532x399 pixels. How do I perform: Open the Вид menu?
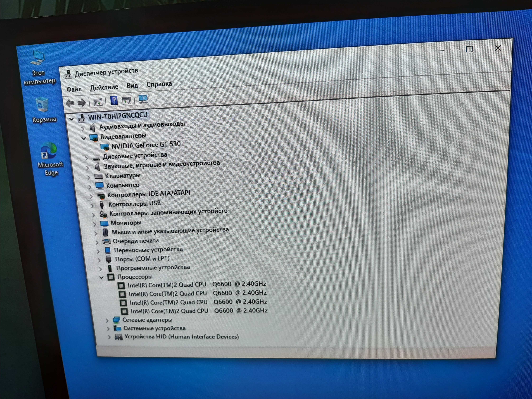click(132, 86)
